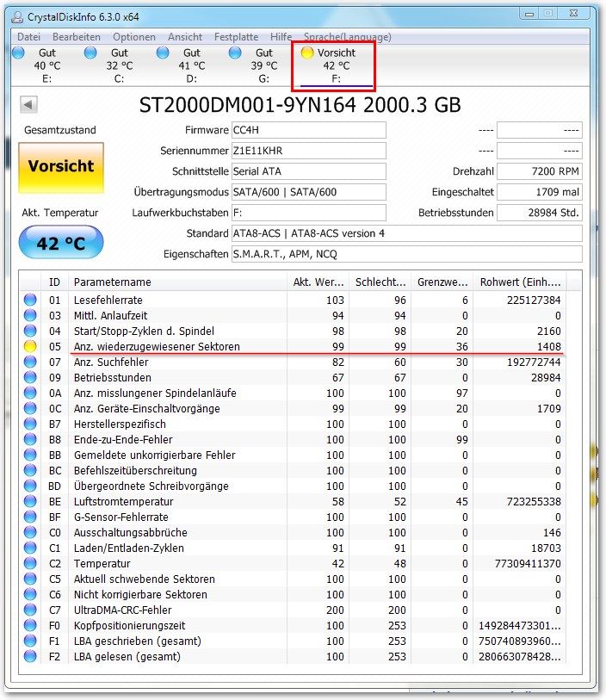Open the Sprache(Language) menu
The image size is (606, 700).
coord(347,37)
